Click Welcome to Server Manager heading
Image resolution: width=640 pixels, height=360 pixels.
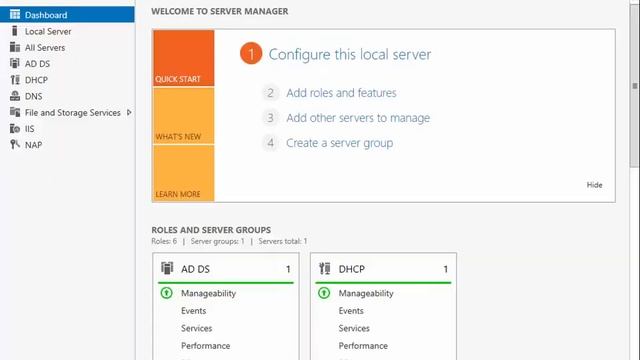pos(220,11)
